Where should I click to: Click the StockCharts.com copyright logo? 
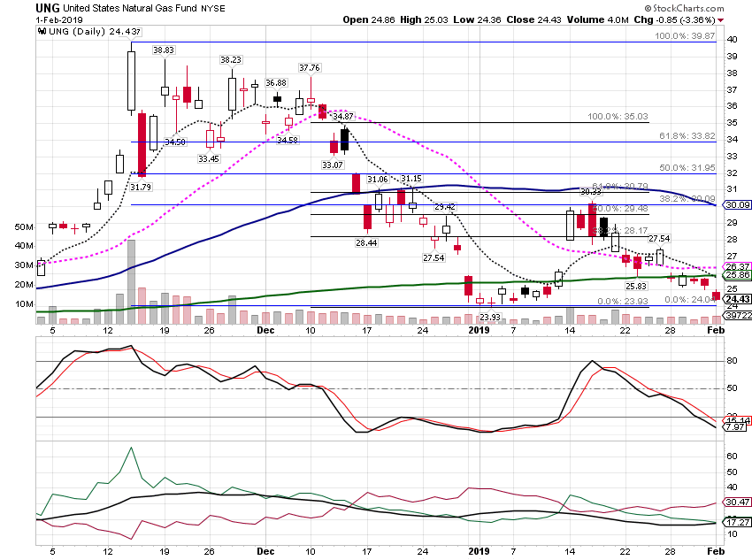[684, 8]
